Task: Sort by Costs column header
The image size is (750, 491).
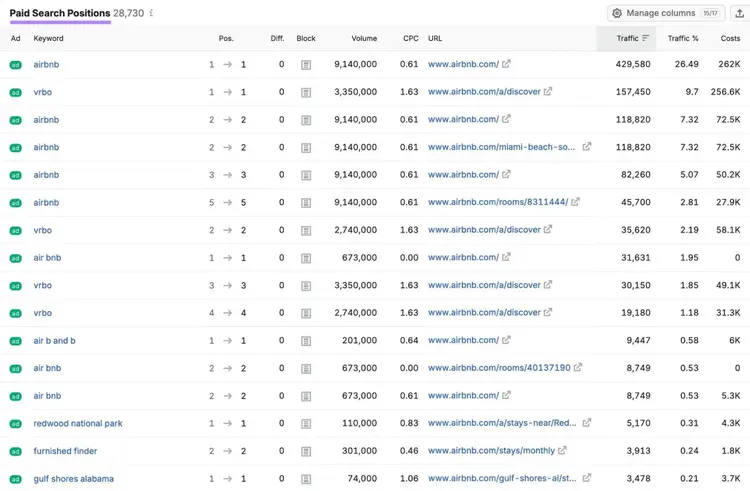Action: tap(730, 38)
